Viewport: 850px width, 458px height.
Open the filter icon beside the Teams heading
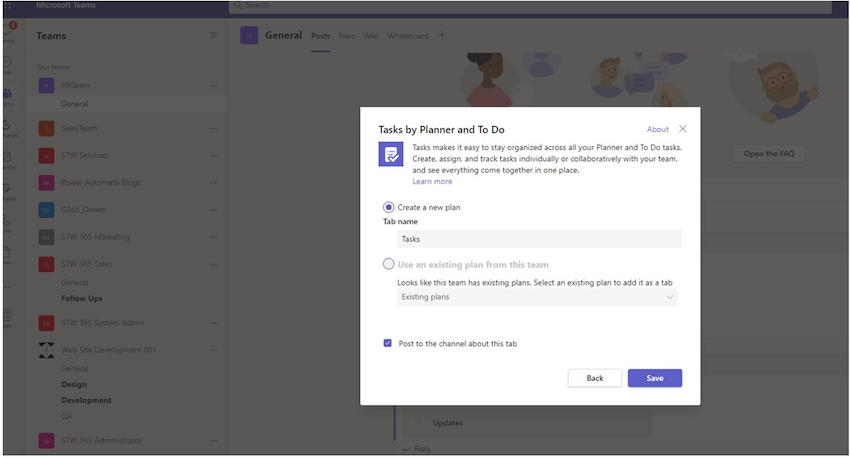pyautogui.click(x=213, y=35)
